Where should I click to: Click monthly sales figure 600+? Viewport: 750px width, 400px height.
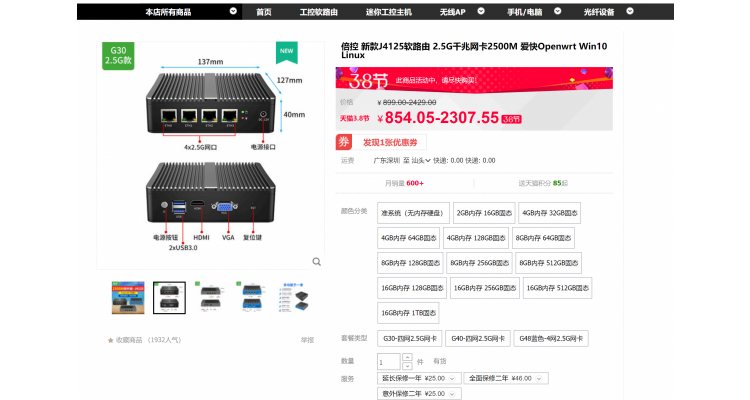coord(415,183)
